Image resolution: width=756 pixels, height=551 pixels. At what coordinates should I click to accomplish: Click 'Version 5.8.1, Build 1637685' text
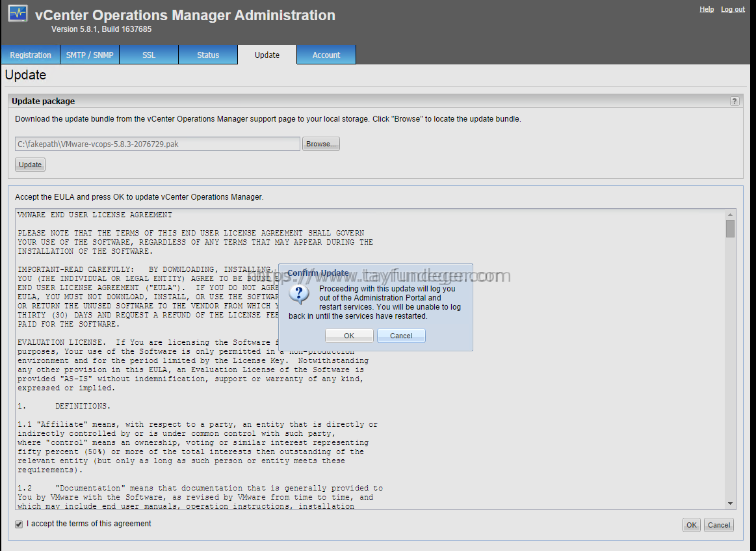point(101,29)
